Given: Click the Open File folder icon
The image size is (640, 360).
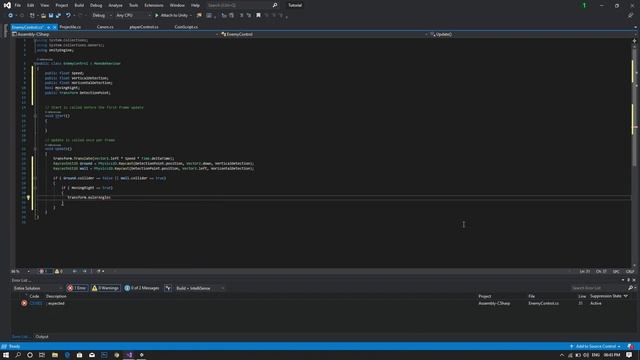Looking at the screenshot, I should pyautogui.click(x=43, y=16).
